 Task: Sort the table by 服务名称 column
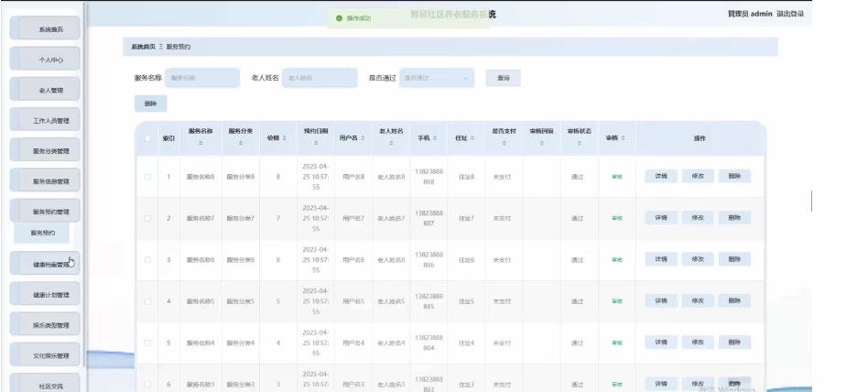click(201, 144)
